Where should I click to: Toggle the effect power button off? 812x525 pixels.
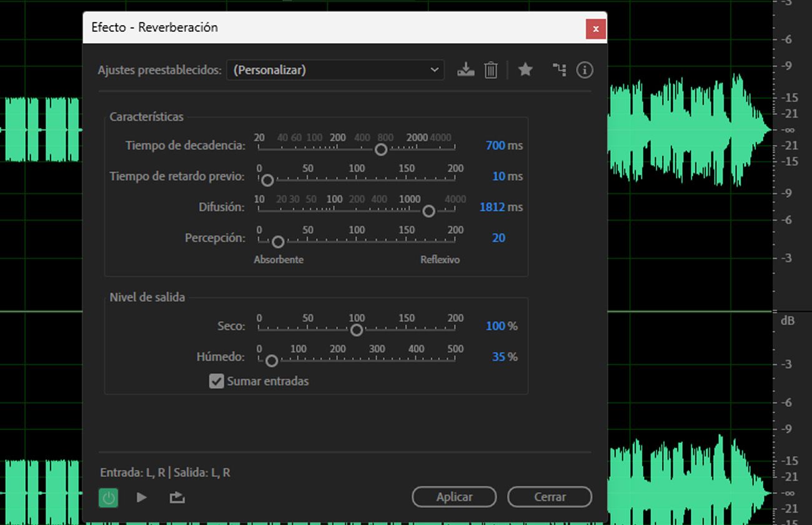click(x=108, y=497)
